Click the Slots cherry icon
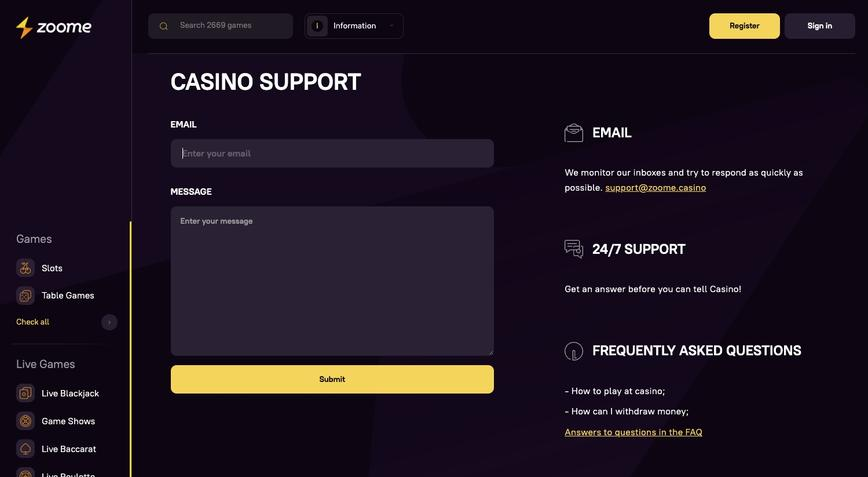The image size is (868, 477). coord(25,268)
